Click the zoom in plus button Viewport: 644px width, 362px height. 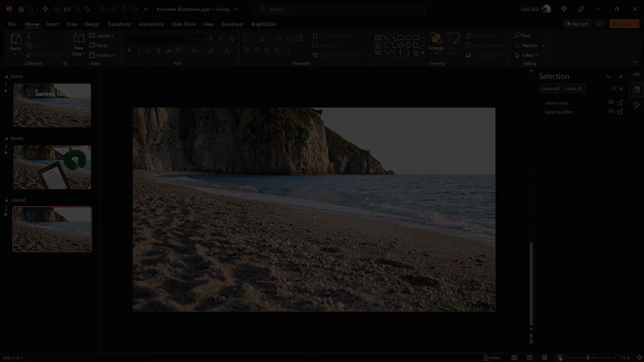pyautogui.click(x=615, y=358)
